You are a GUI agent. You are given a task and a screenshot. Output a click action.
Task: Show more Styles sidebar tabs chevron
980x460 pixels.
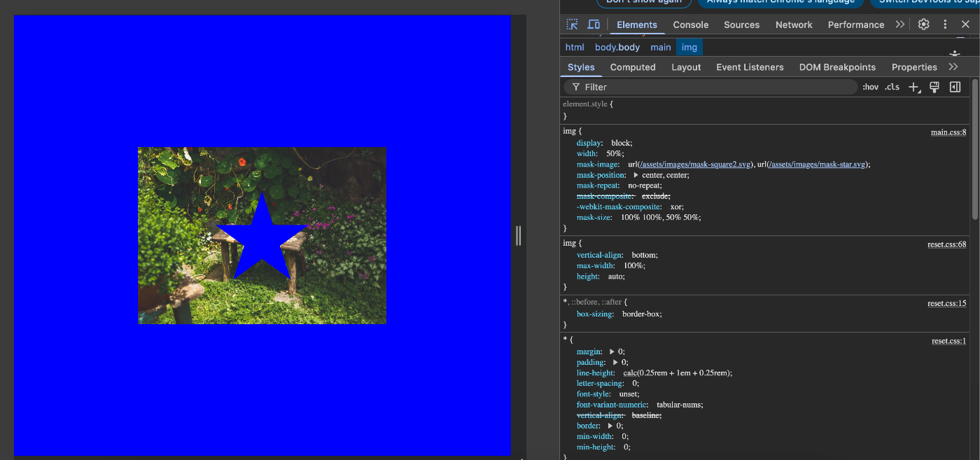pos(953,67)
